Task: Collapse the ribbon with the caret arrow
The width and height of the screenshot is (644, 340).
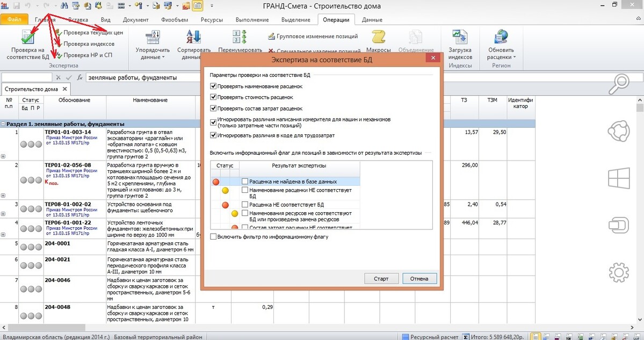Action: click(x=639, y=19)
